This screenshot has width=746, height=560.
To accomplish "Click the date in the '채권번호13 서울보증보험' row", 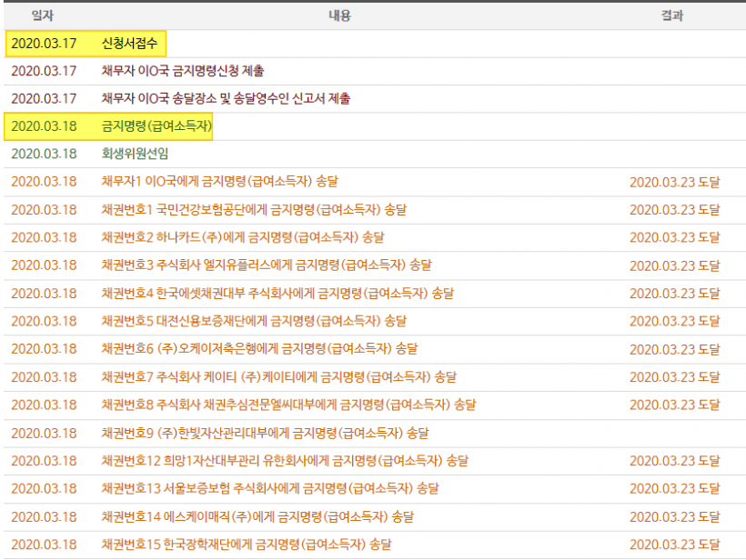I will [44, 488].
